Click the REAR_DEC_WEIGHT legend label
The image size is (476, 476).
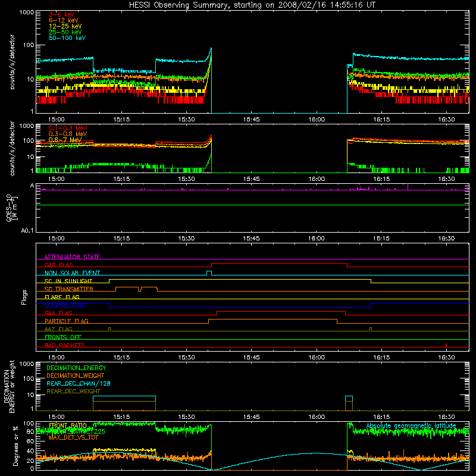pos(73,392)
